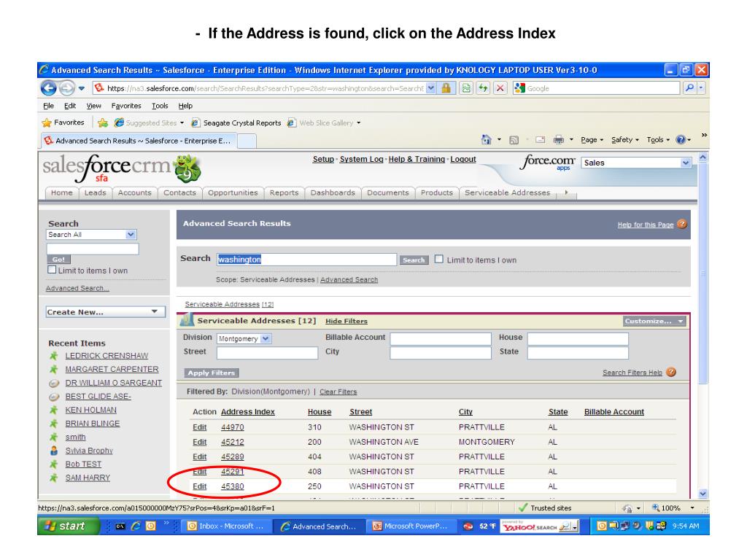The width and height of the screenshot is (747, 560).
Task: Click the orange help icon by Search Filters Help
Action: pos(671,372)
